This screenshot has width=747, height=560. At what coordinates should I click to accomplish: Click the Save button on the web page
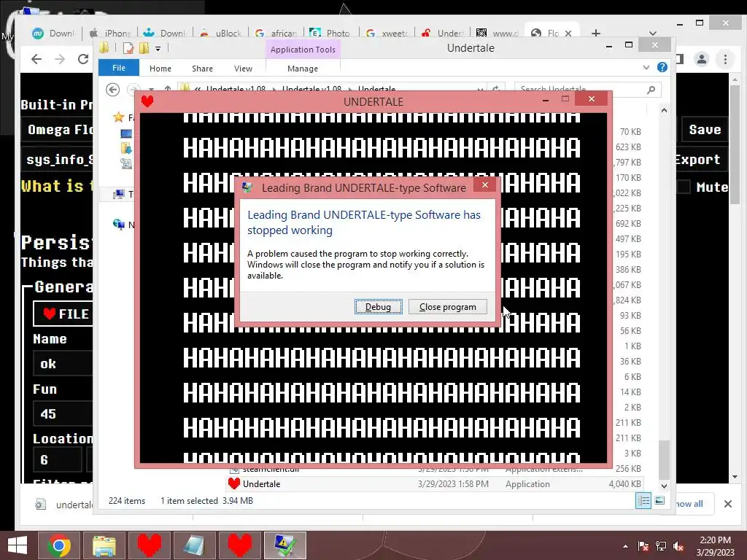(x=705, y=130)
